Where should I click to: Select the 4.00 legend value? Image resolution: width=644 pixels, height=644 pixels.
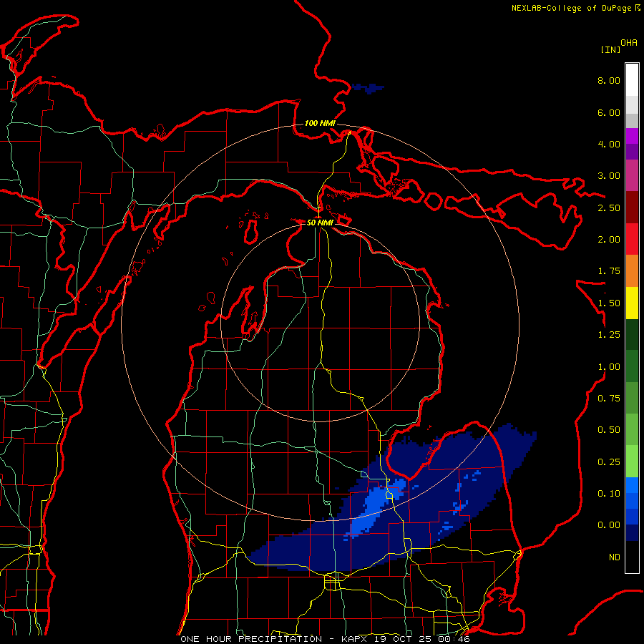point(609,144)
